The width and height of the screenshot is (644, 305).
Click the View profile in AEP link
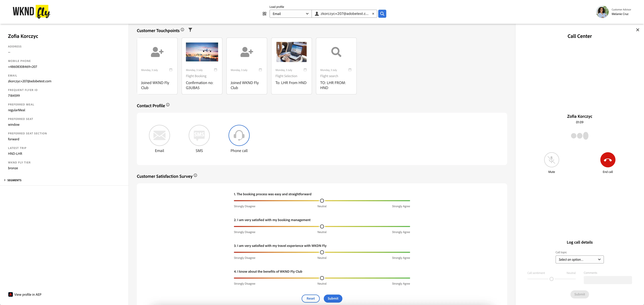coord(25,295)
